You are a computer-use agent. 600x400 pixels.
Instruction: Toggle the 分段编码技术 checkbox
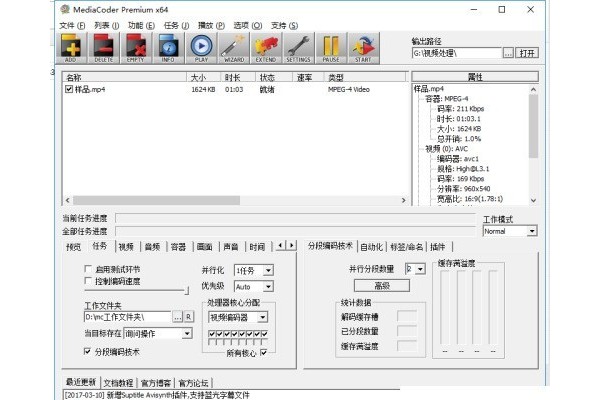pos(87,351)
